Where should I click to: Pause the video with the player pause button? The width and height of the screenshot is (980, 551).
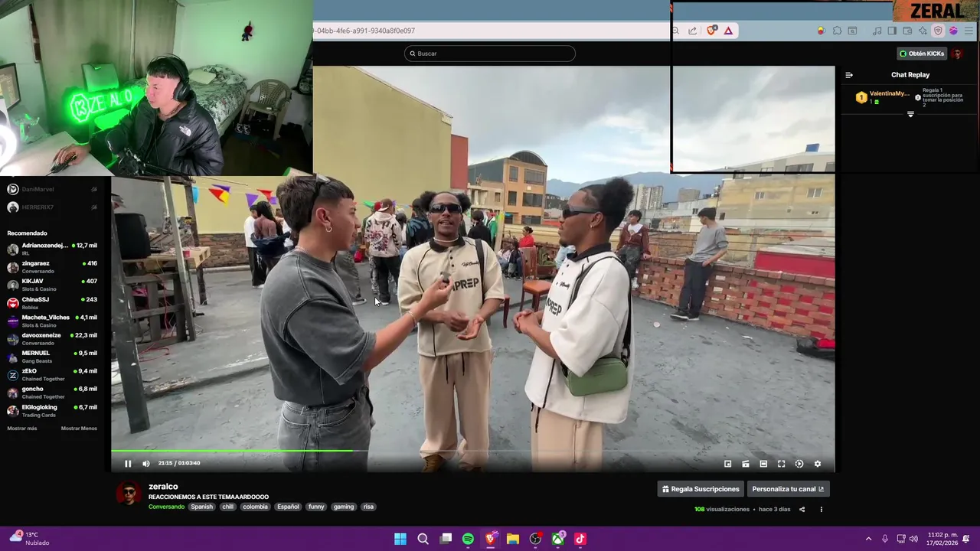pyautogui.click(x=128, y=464)
